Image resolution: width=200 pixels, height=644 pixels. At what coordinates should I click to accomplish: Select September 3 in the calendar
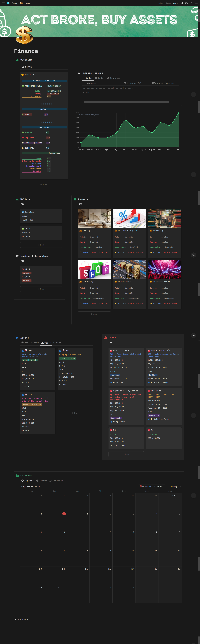click(64, 514)
